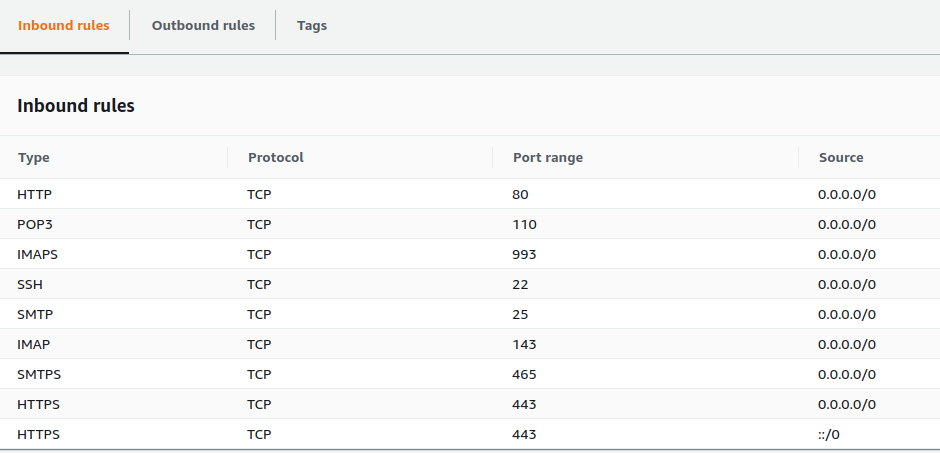This screenshot has width=940, height=453.
Task: Click the Port range column header
Action: 547,157
